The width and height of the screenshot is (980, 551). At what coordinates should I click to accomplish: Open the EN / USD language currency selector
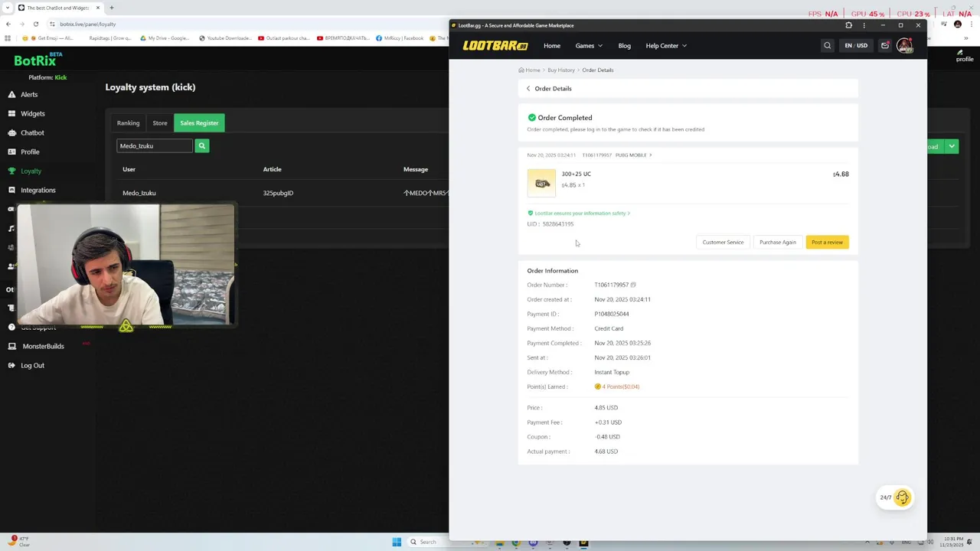coord(856,46)
